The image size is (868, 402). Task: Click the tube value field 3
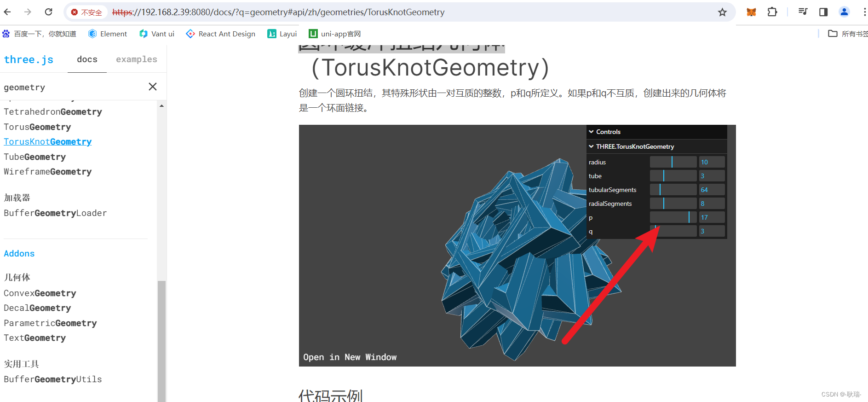click(712, 176)
